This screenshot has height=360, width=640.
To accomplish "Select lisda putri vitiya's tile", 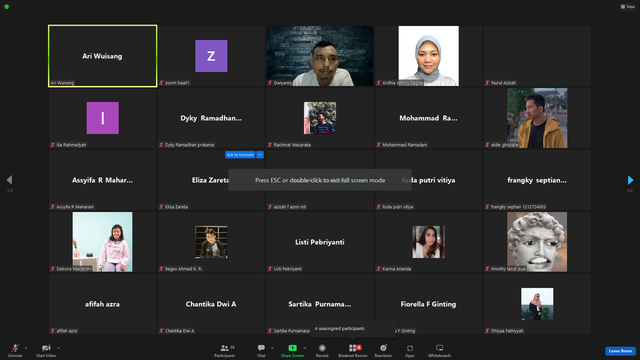I will pos(429,180).
